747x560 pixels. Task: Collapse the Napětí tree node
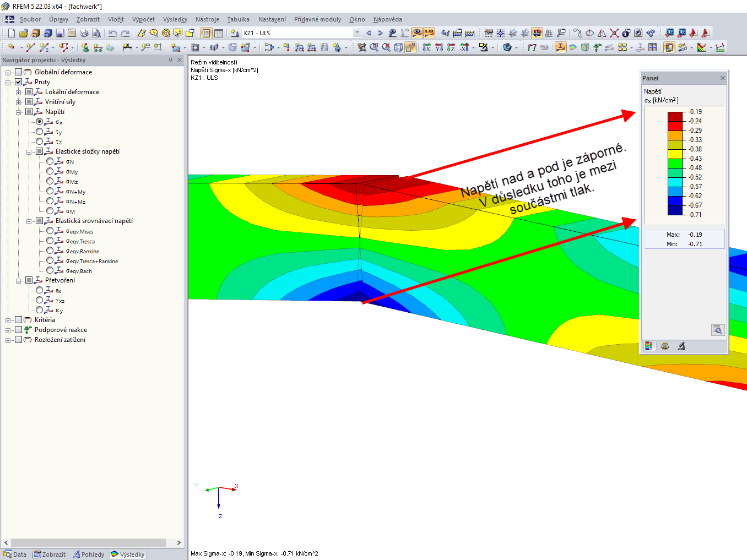coord(19,112)
